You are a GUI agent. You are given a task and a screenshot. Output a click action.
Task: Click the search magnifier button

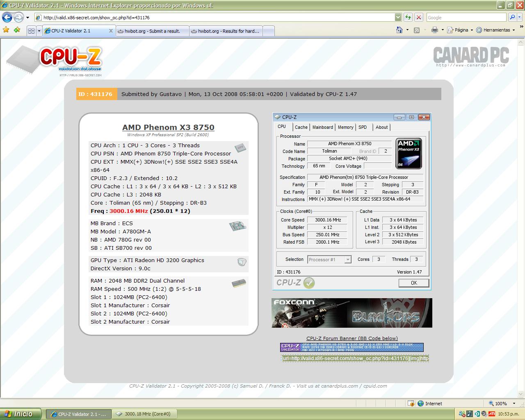[x=512, y=17]
